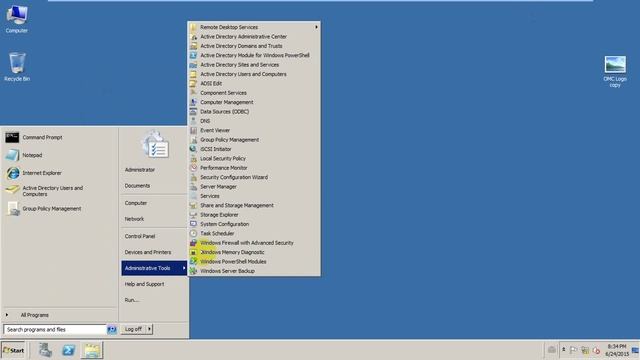Open Storage Explorer
640x360 pixels.
click(254, 215)
